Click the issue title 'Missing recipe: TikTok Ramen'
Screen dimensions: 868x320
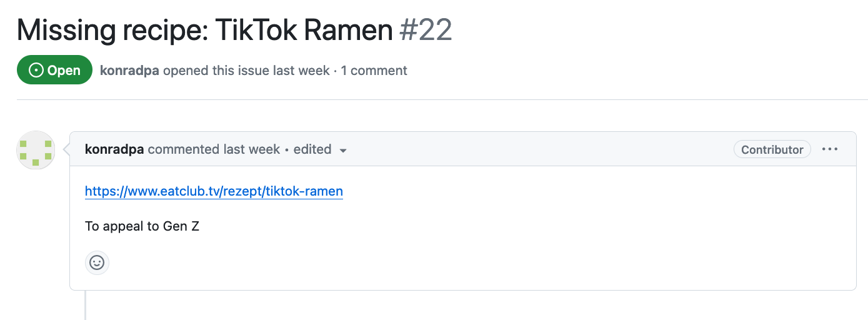[205, 30]
